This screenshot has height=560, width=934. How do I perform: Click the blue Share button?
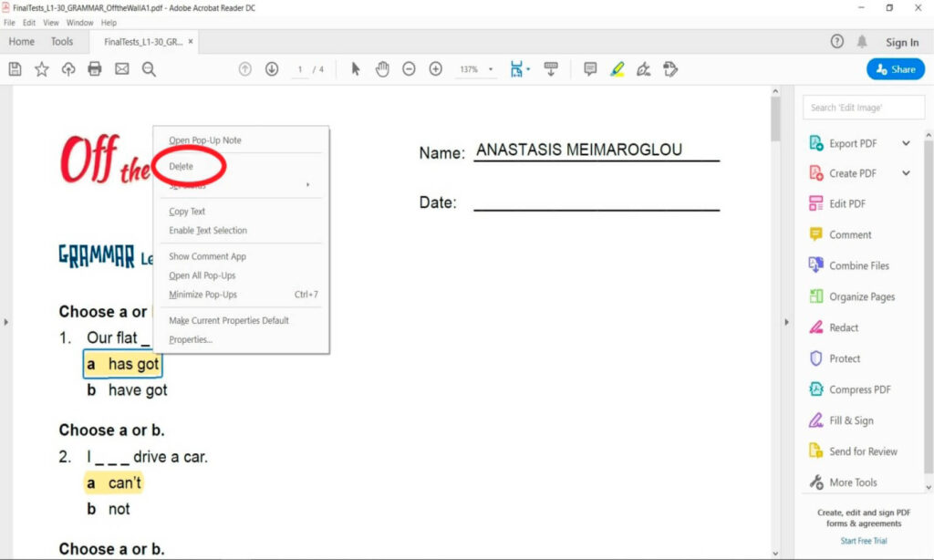[895, 69]
